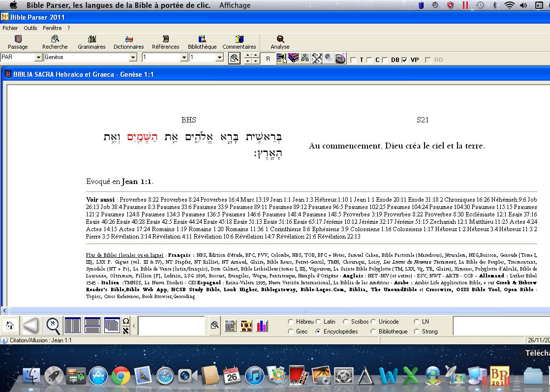The height and width of the screenshot is (392, 550).
Task: Click the grey speaker audio icon
Action: click(x=328, y=58)
